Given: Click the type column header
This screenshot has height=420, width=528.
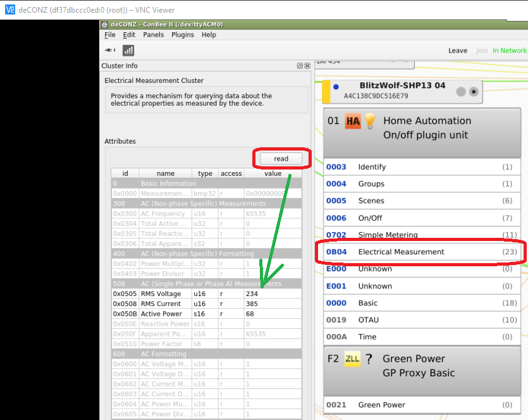Looking at the screenshot, I should point(205,173).
